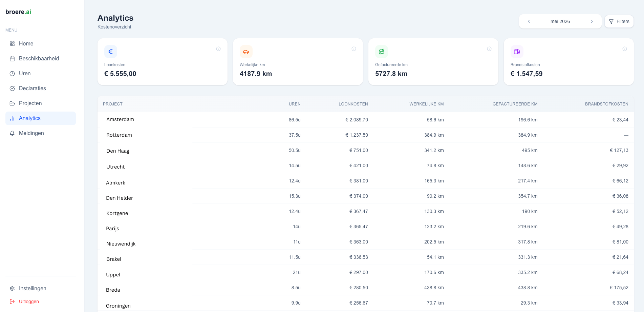
Task: Sort table by LOONKOSTEN column header
Action: point(353,104)
